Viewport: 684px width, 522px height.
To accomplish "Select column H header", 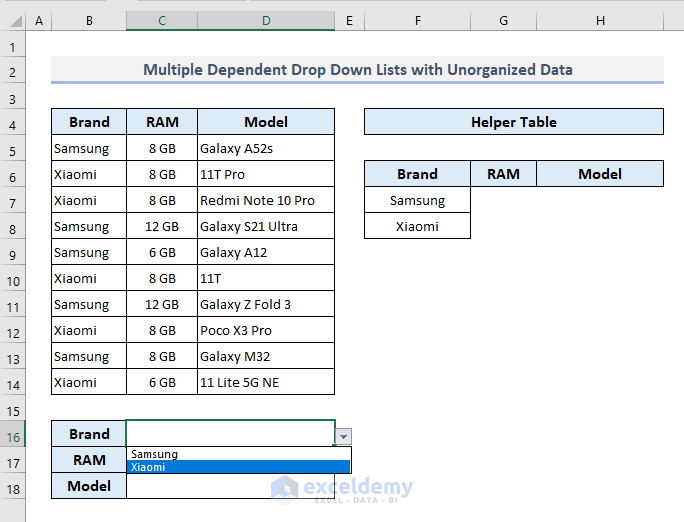I will [600, 20].
